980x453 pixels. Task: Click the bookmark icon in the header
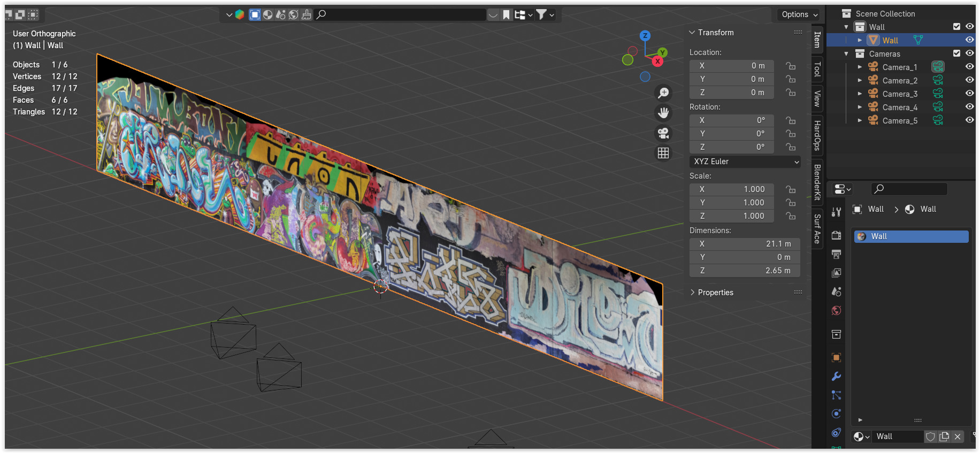pos(506,14)
